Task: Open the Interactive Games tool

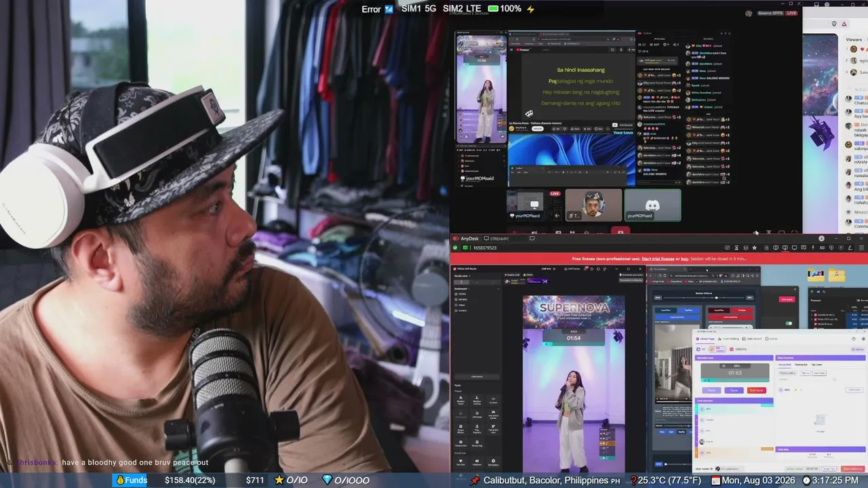Action: 493,415
